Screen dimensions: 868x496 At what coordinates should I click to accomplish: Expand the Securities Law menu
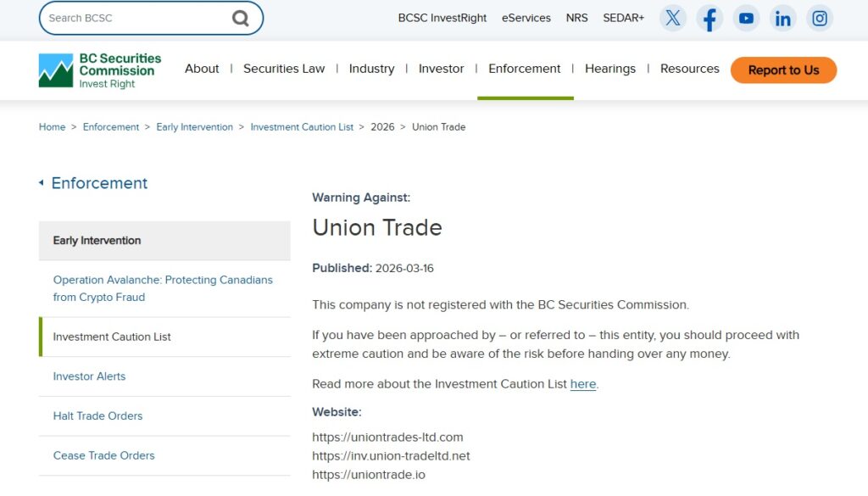[284, 69]
